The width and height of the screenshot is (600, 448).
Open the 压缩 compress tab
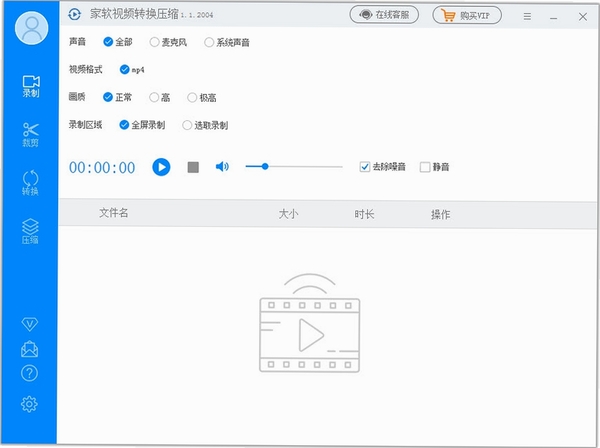[x=30, y=231]
